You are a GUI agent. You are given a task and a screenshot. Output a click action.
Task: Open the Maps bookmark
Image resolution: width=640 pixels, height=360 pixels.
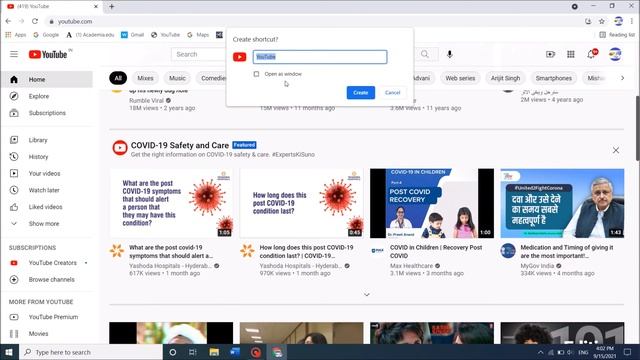(198, 35)
